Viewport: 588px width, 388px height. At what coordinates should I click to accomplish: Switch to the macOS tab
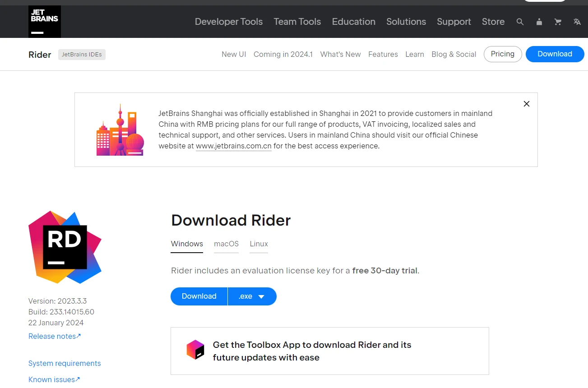point(226,244)
